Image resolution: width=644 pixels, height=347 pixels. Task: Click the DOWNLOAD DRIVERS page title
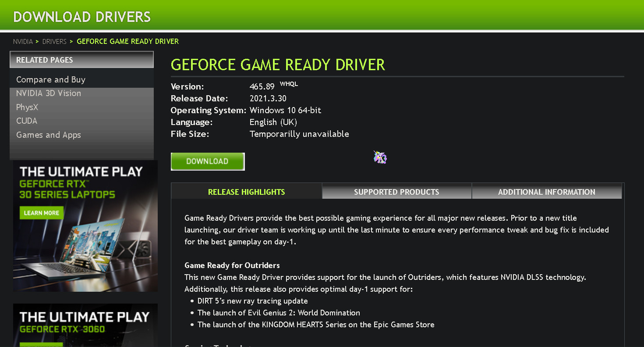click(82, 17)
